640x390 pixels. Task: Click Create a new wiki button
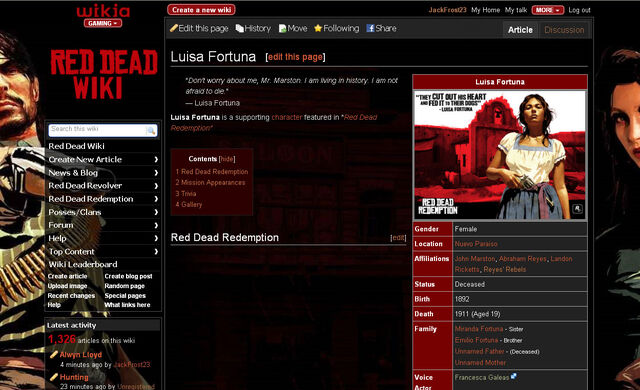tap(201, 10)
